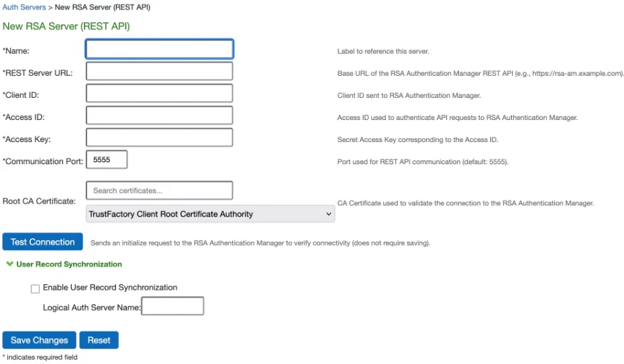Focus the Name input field

(x=159, y=50)
